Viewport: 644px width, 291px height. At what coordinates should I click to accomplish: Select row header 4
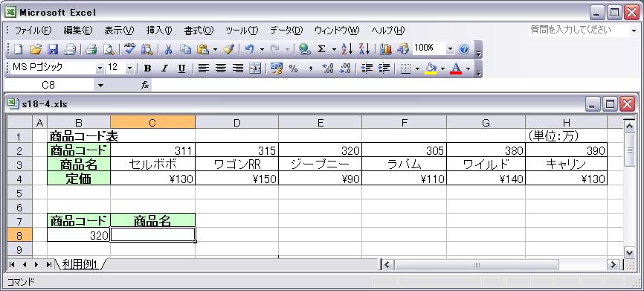19,179
